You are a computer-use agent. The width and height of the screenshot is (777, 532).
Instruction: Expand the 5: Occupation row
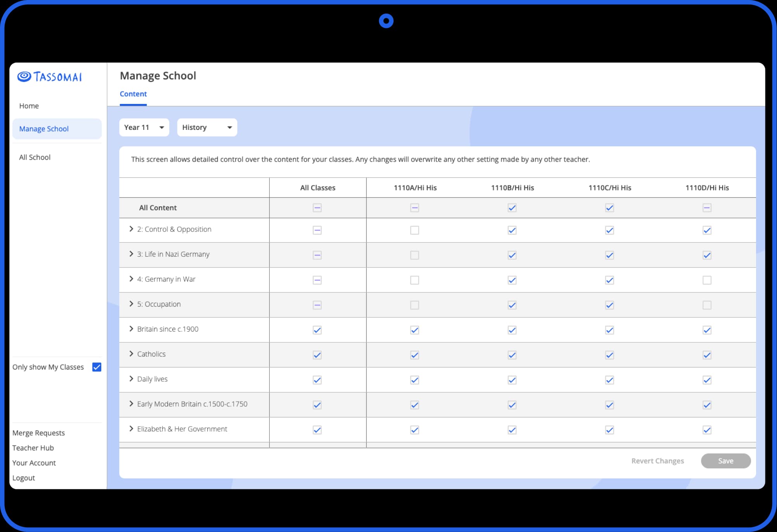[131, 304]
